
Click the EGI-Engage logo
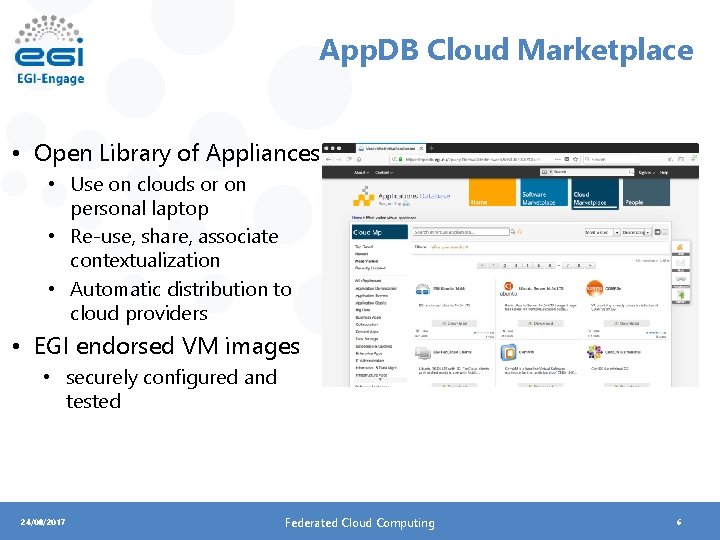coord(50,51)
